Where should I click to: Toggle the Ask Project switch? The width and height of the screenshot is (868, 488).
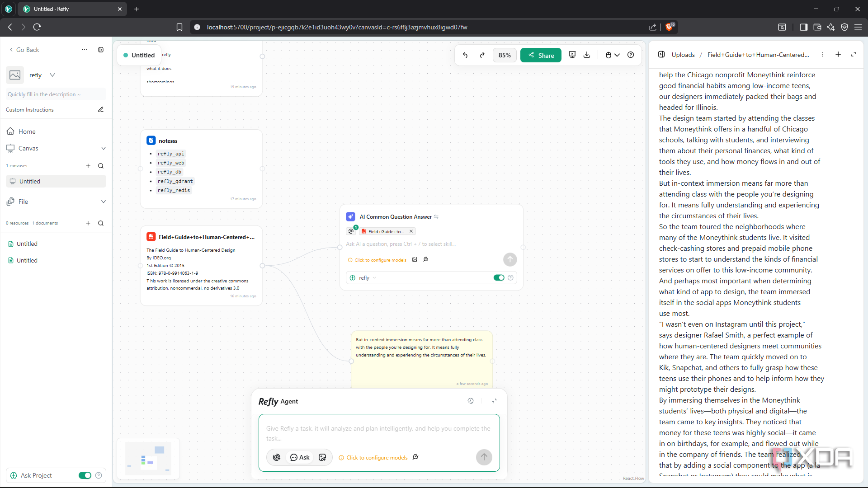click(x=85, y=475)
